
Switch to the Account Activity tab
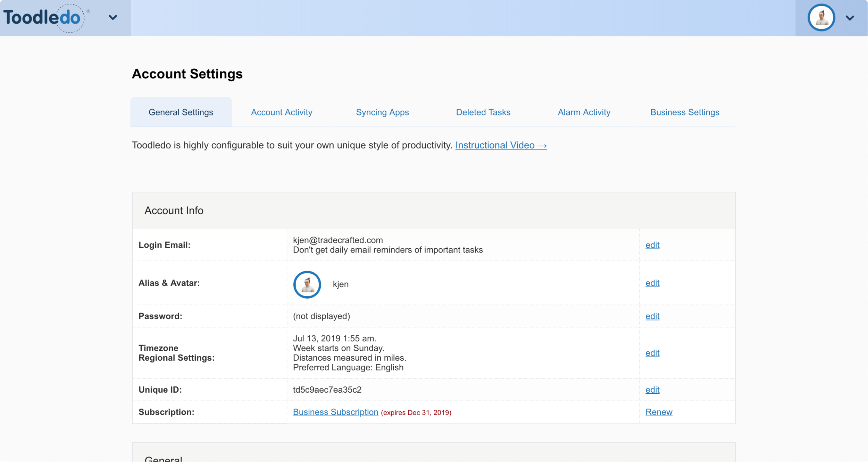pyautogui.click(x=282, y=112)
